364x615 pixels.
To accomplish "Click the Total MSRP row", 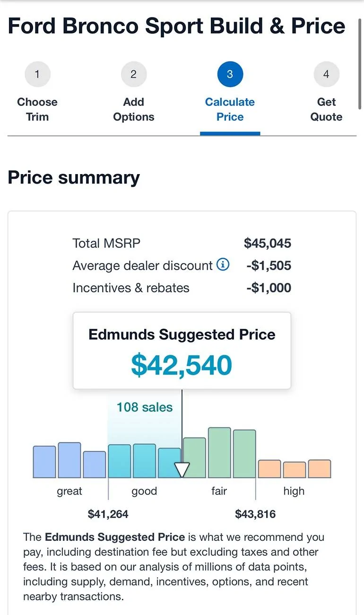I will [182, 243].
